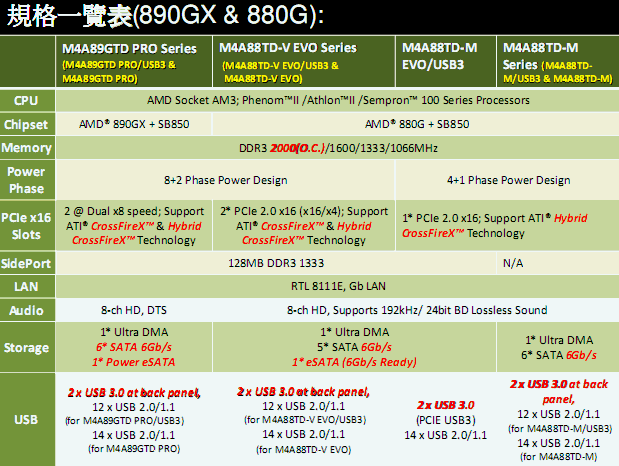
Task: Select the 'SidePort' row label
Action: click(x=27, y=263)
